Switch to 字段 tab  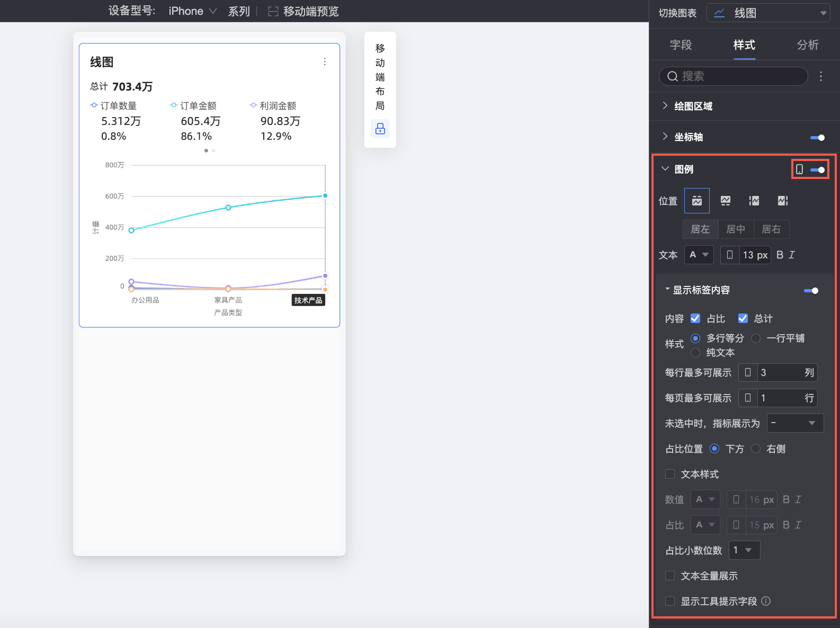point(681,45)
